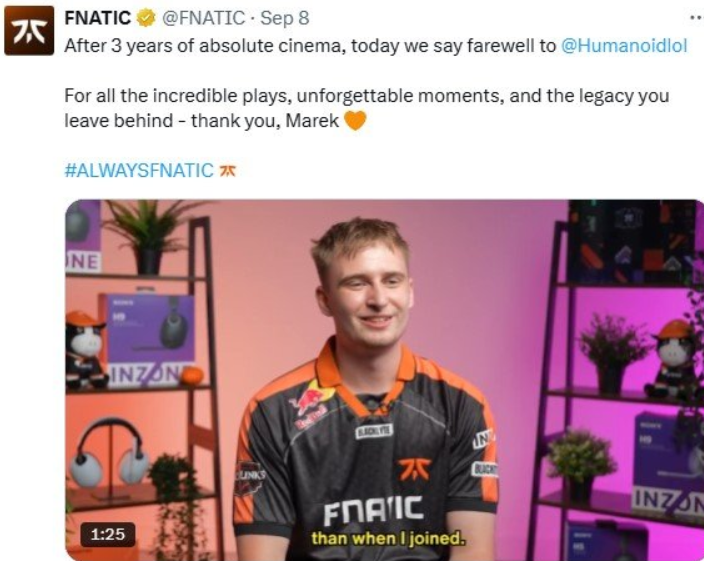This screenshot has width=704, height=561.
Task: Click the orange heart emoji
Action: click(355, 120)
